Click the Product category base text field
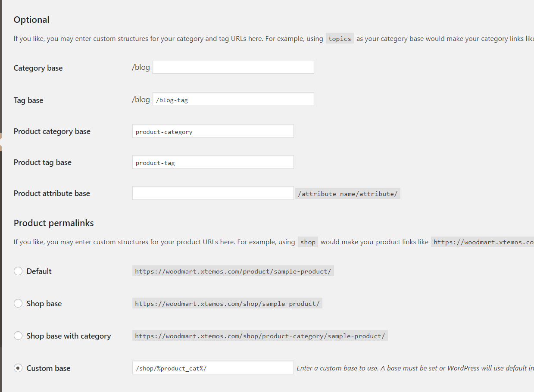The width and height of the screenshot is (534, 392). point(213,131)
